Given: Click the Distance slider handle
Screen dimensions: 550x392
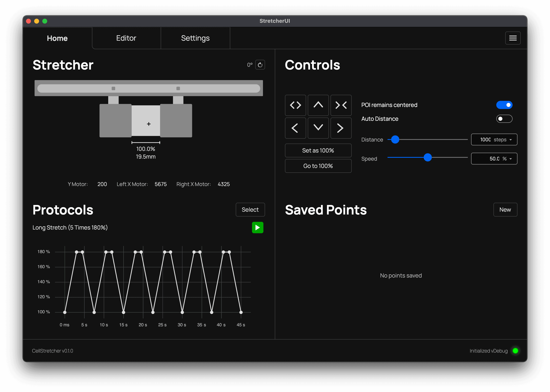Looking at the screenshot, I should point(395,139).
